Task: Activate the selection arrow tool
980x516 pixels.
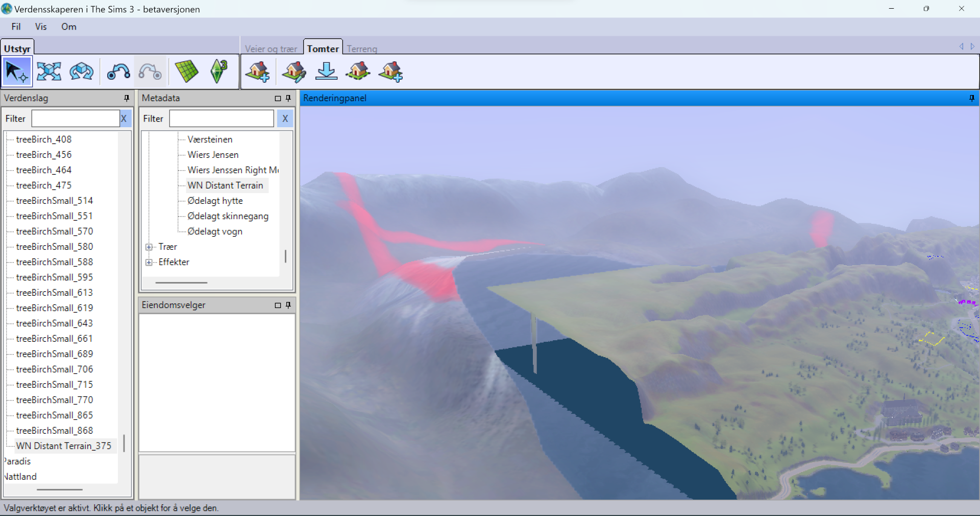Action: 17,72
